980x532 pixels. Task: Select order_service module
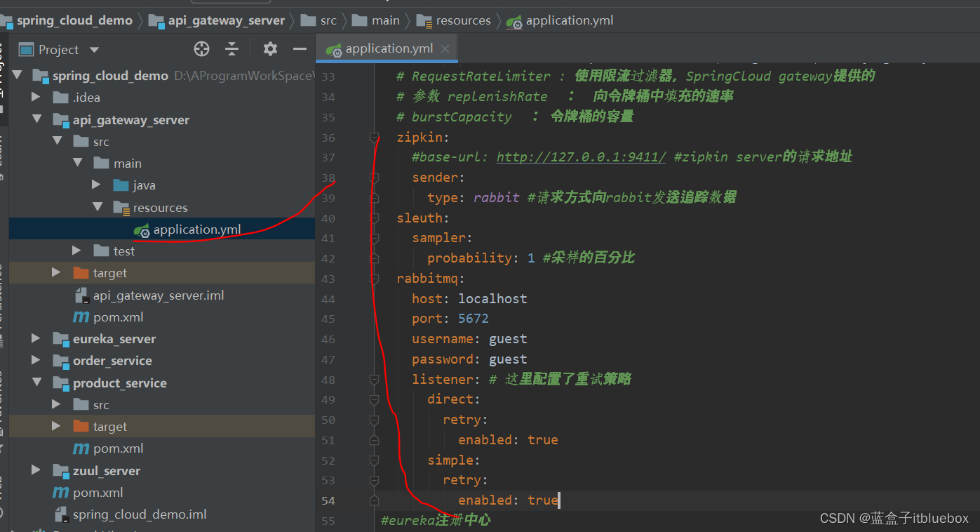coord(112,361)
